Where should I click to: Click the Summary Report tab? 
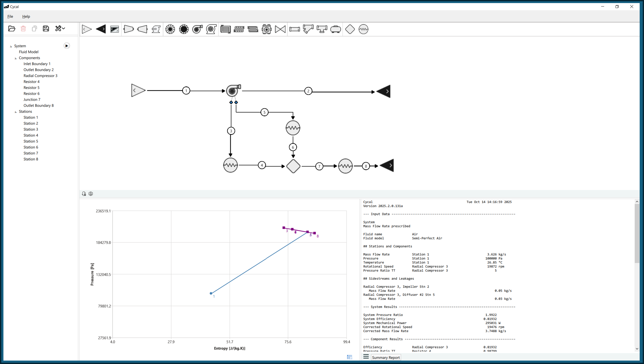tap(386, 358)
